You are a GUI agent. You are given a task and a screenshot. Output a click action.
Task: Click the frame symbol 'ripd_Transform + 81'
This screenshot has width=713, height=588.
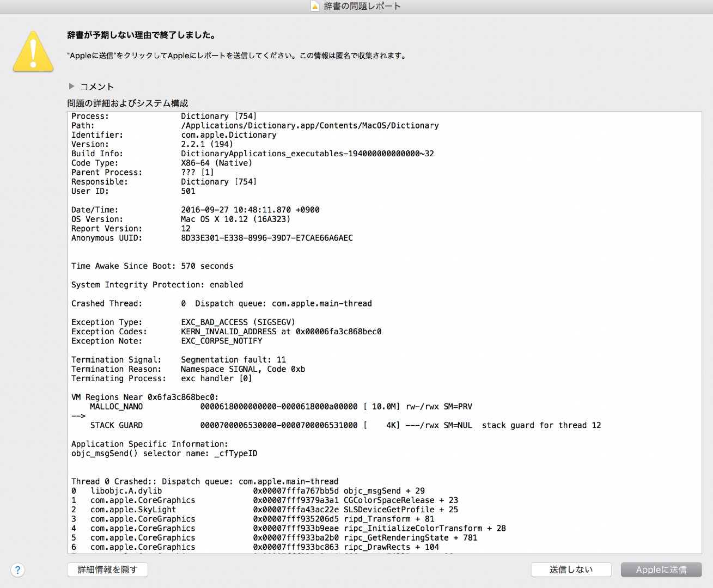pos(389,519)
